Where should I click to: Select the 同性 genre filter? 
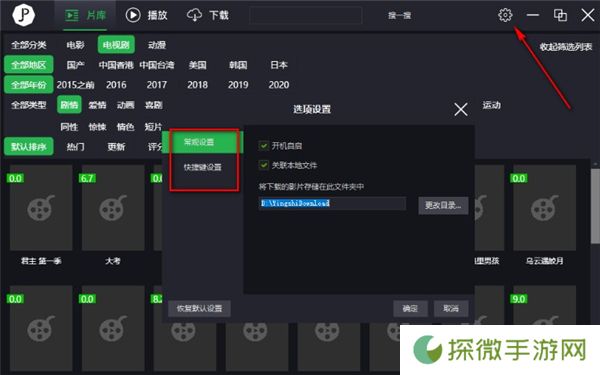point(69,127)
